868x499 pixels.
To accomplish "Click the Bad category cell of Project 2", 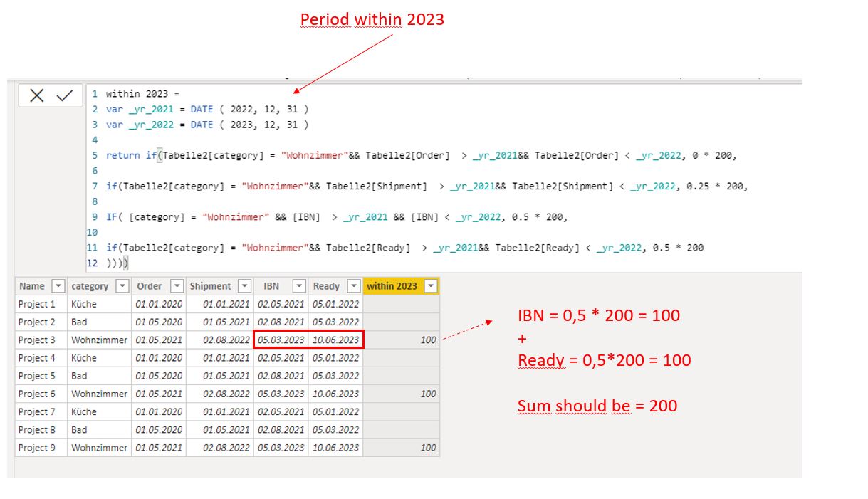I will (100, 322).
